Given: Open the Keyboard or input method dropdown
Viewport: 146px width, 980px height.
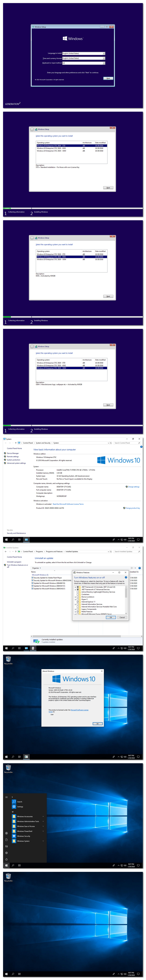Looking at the screenshot, I should [83, 63].
